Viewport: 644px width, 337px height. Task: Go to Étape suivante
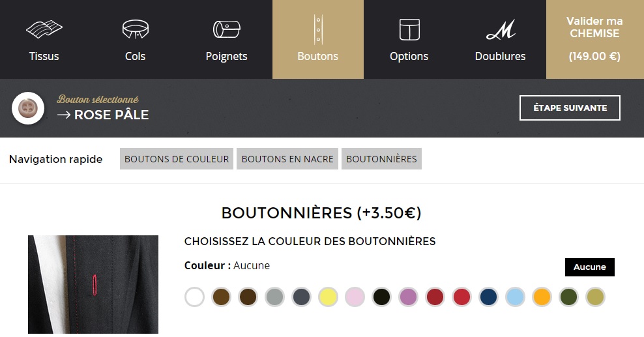coord(570,108)
